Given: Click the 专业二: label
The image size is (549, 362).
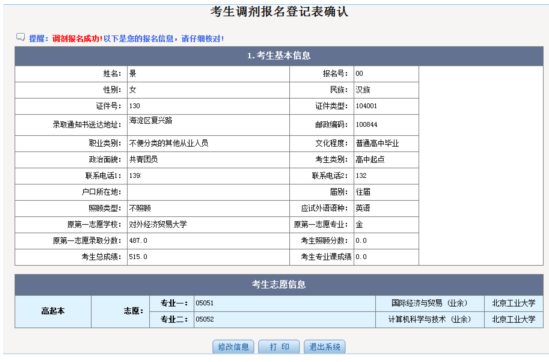Looking at the screenshot, I should [174, 319].
